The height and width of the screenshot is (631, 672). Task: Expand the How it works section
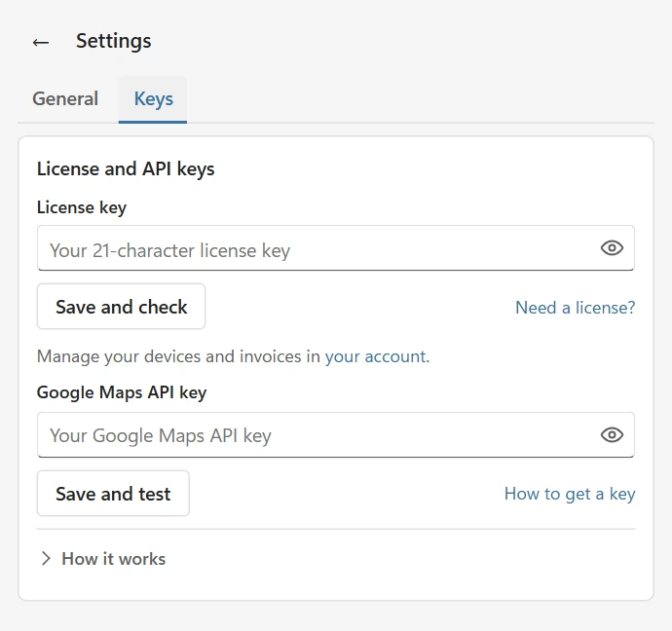(103, 559)
